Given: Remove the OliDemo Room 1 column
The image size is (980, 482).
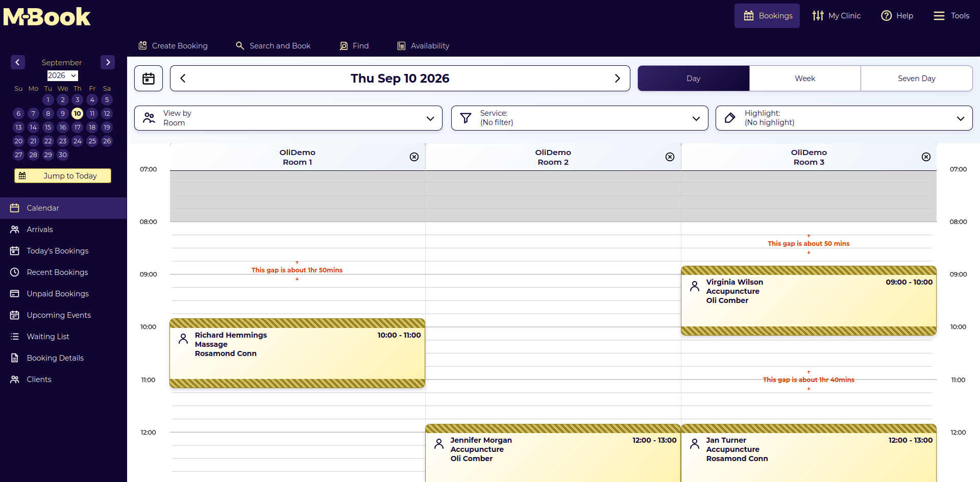Looking at the screenshot, I should (x=414, y=157).
